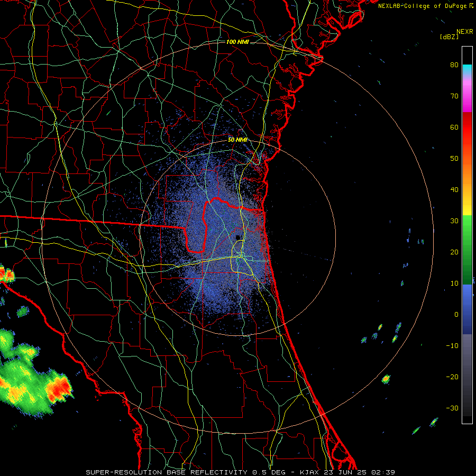The height and width of the screenshot is (476, 476).
Task: Click the 70 value on the dBZ scale
Action: tap(454, 96)
